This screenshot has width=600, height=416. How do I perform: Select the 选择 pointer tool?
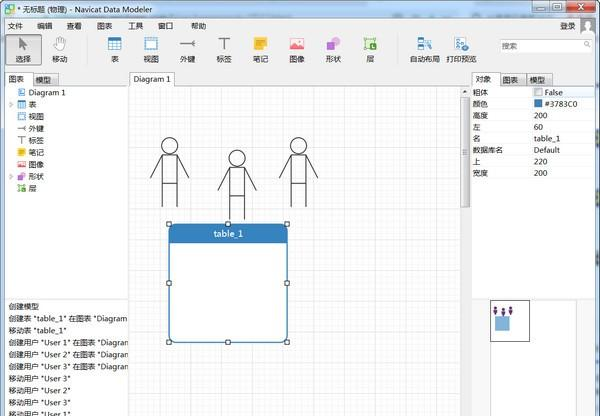click(23, 50)
